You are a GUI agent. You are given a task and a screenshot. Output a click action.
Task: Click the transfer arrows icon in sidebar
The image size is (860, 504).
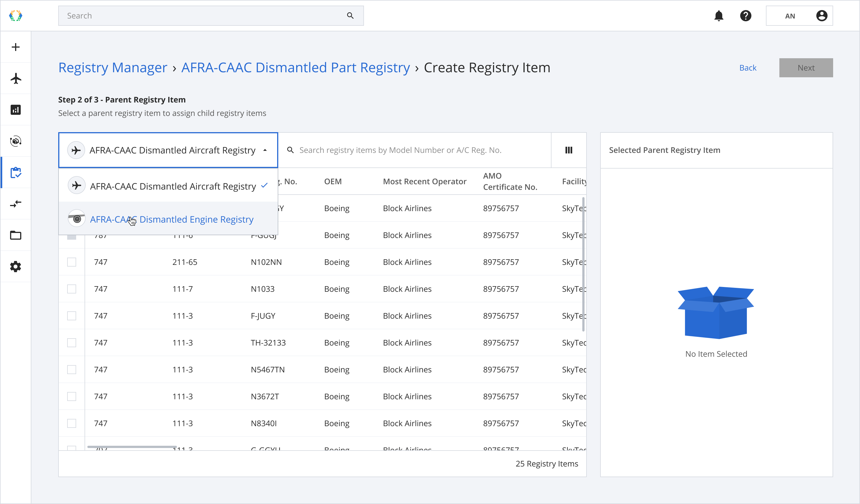pos(16,204)
